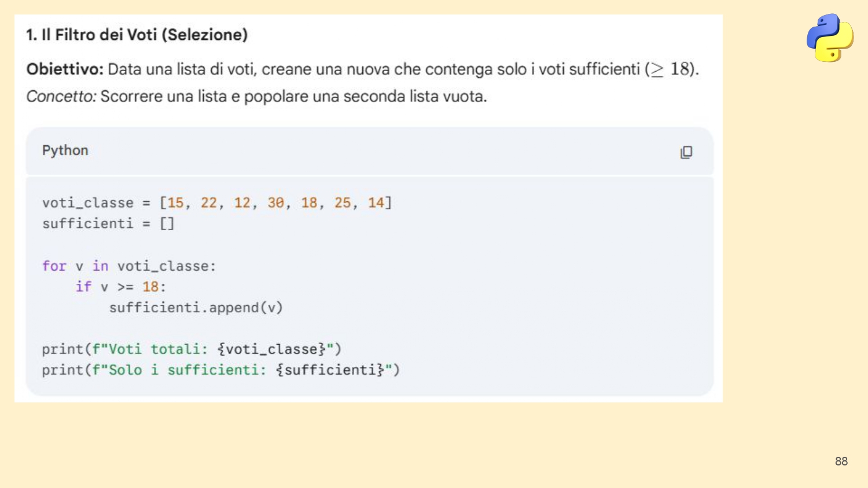Image resolution: width=868 pixels, height=488 pixels.
Task: Click the in keyword in loop
Action: click(x=101, y=266)
